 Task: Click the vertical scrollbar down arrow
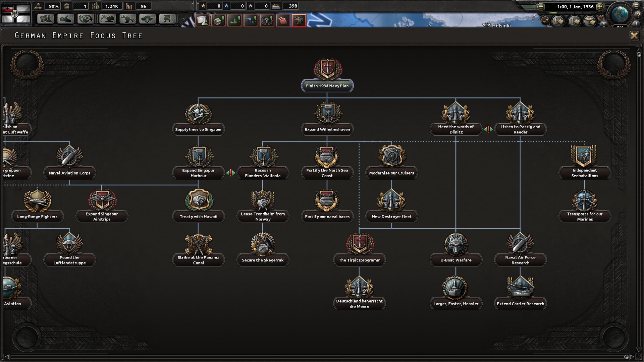pyautogui.click(x=639, y=351)
